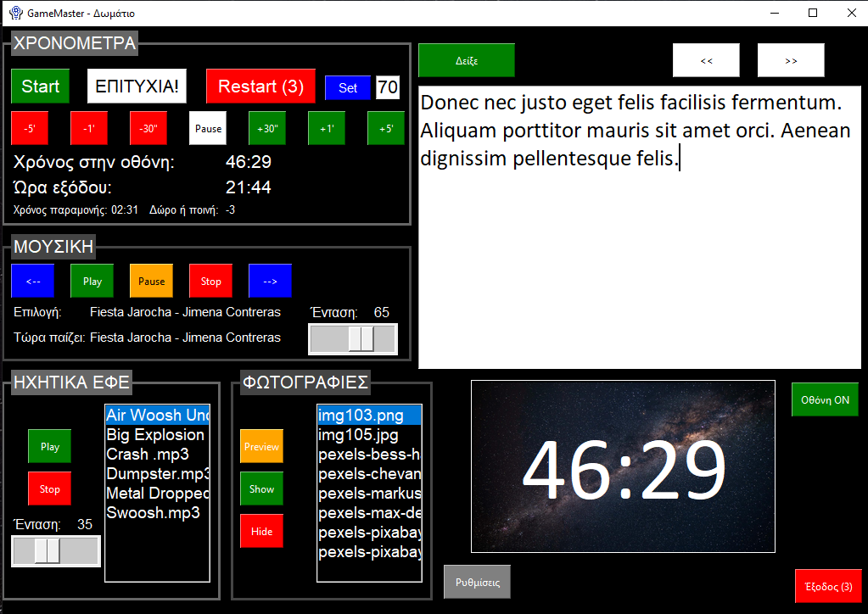Toggle the Οθόνη ON screen button

(x=825, y=400)
